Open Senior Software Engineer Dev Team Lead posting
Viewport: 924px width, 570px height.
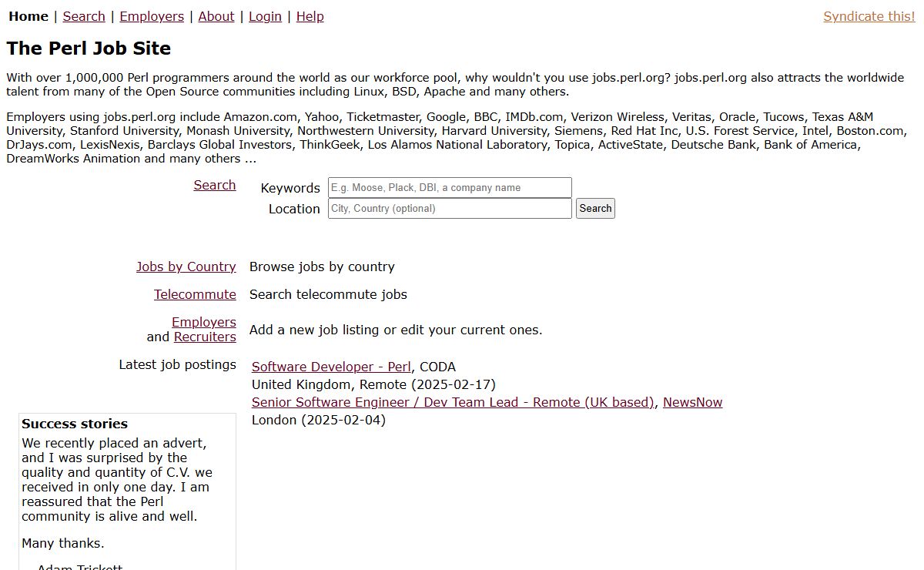(x=453, y=402)
